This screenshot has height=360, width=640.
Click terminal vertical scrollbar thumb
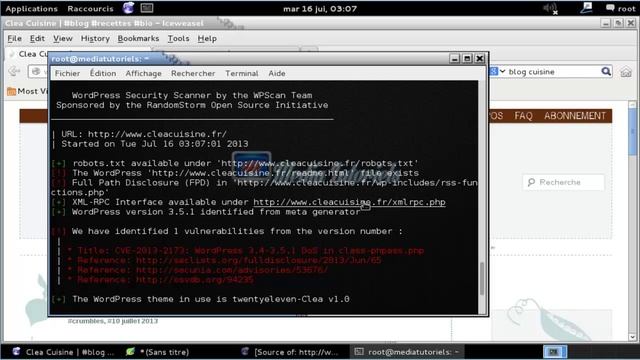tap(482, 279)
